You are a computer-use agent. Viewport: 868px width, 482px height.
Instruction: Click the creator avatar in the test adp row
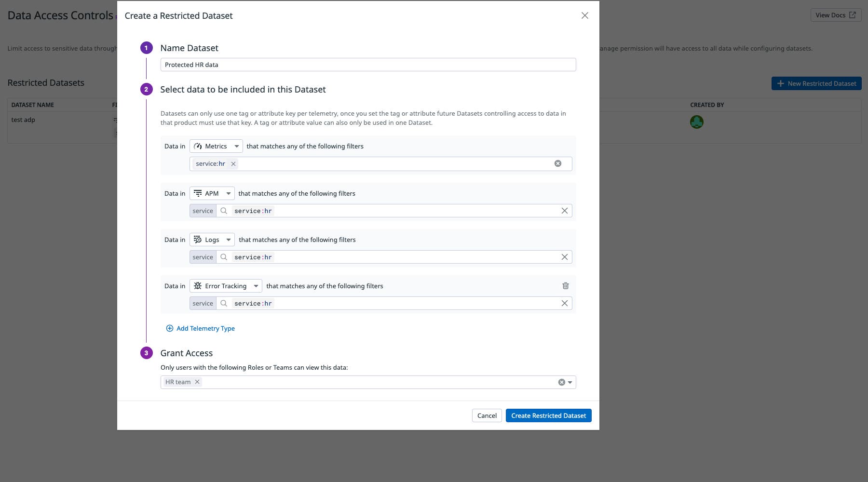tap(697, 121)
